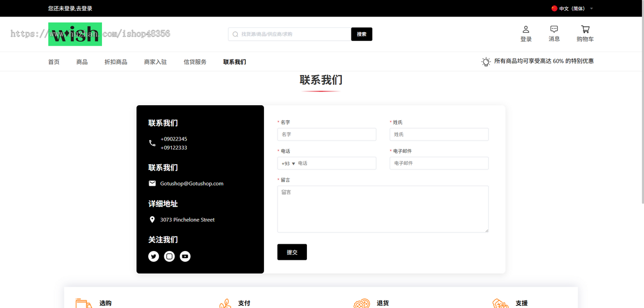Image resolution: width=644 pixels, height=308 pixels.
Task: Click phone number +09122333
Action: 173,148
